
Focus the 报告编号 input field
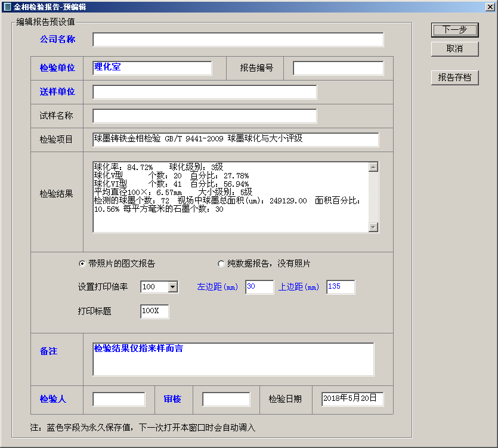338,68
